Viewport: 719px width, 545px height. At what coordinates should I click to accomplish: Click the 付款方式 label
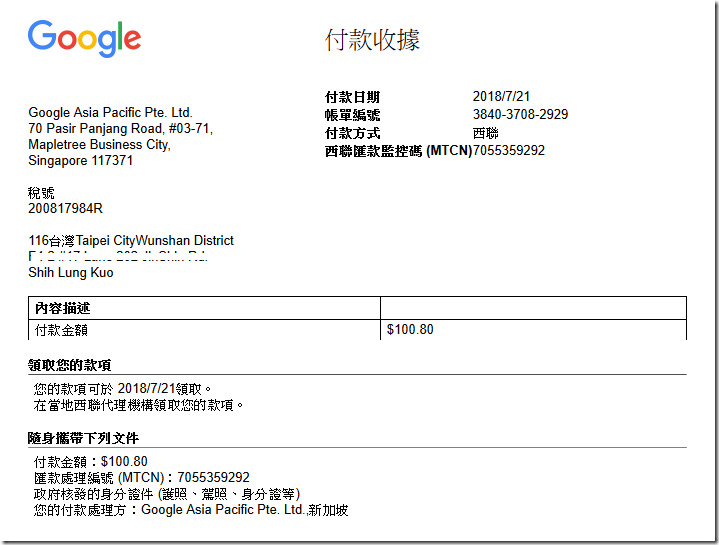pos(352,133)
